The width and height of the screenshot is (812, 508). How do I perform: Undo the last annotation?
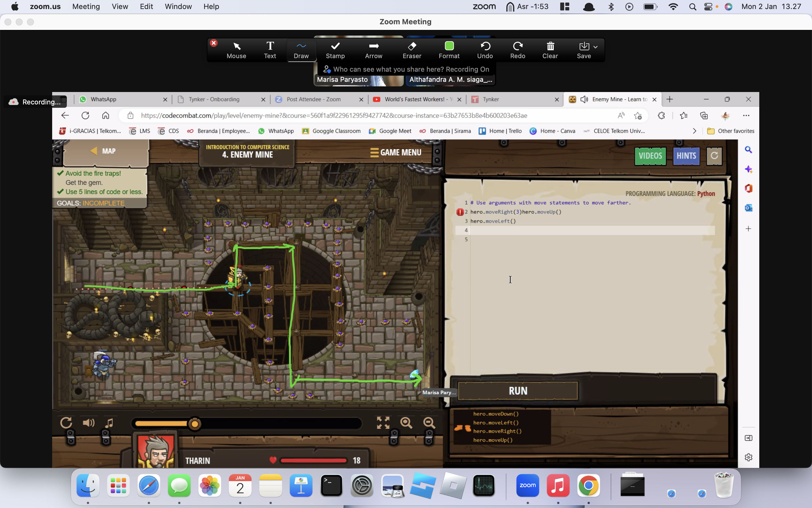click(485, 50)
